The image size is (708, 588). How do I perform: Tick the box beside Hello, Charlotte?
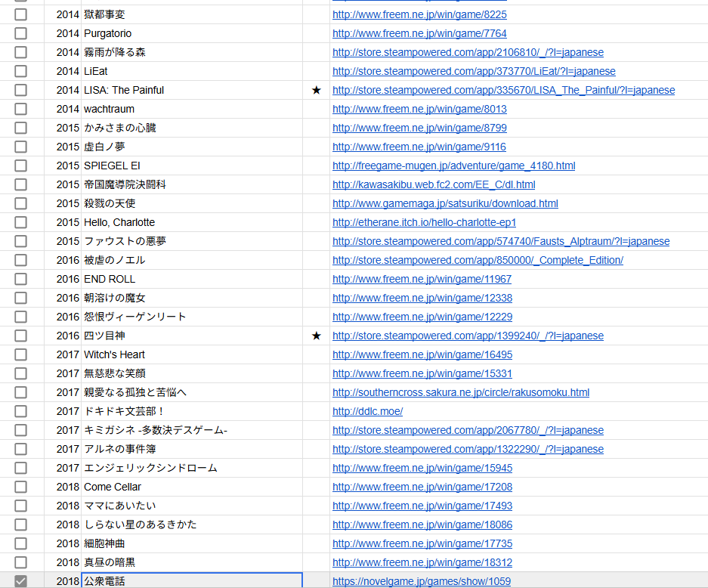pyautogui.click(x=20, y=223)
